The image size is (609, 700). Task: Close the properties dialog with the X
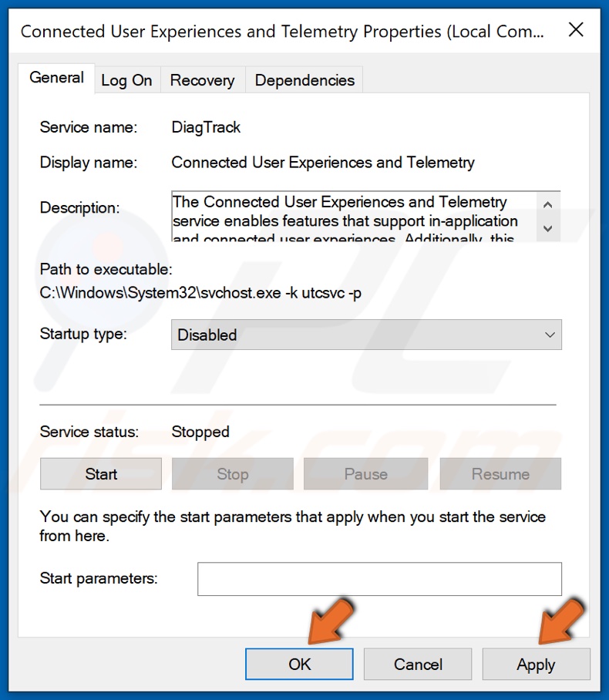tap(577, 30)
